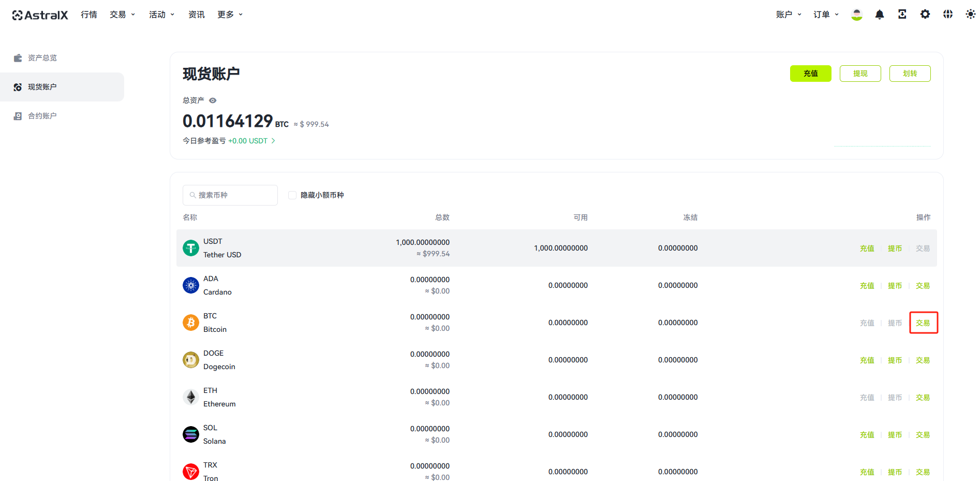980x481 pixels.
Task: Click 充值 in the SOL row
Action: tap(867, 435)
